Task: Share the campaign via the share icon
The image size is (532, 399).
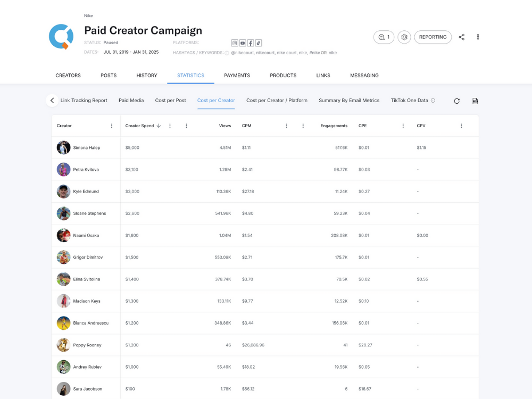Action: 461,37
